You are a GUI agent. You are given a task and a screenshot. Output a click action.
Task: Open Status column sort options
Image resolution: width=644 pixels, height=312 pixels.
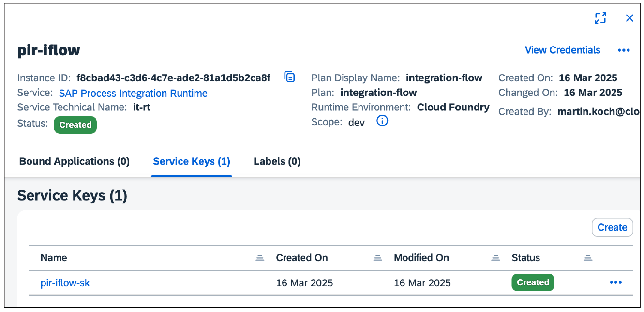(588, 258)
